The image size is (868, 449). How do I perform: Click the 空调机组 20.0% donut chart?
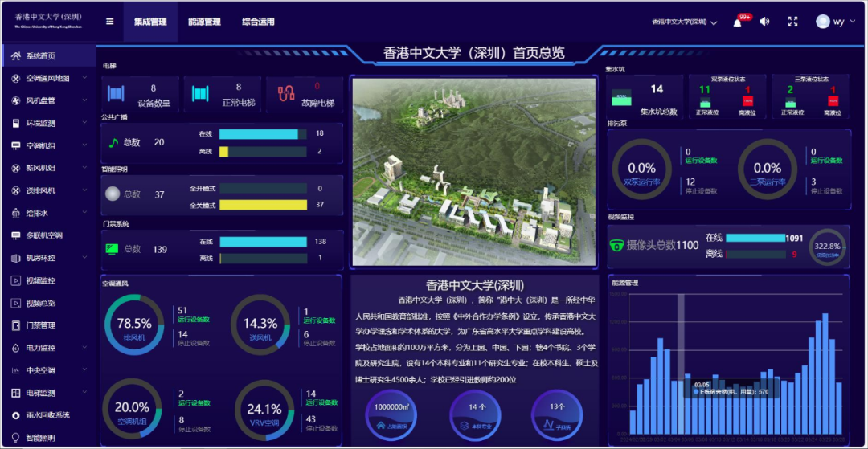click(x=133, y=410)
